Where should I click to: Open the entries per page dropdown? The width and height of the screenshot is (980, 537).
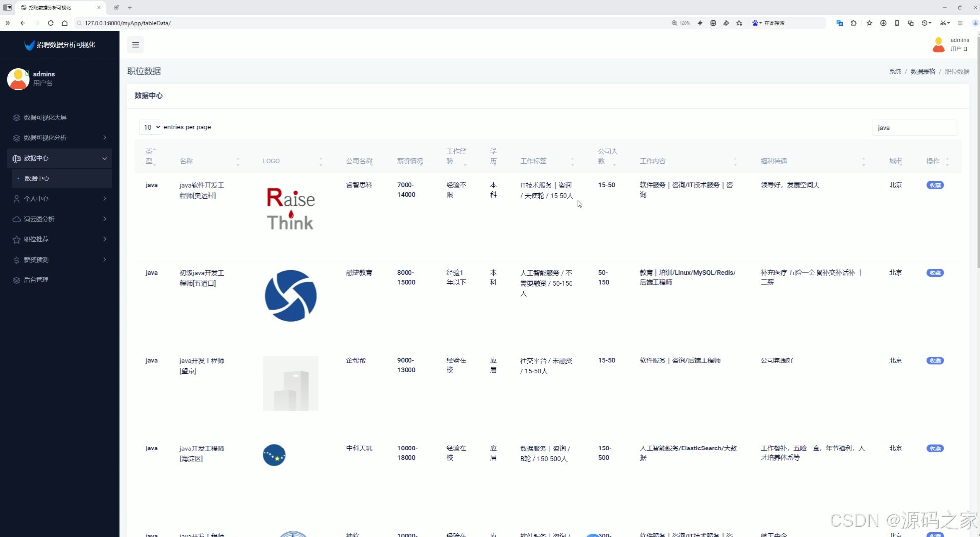point(150,127)
